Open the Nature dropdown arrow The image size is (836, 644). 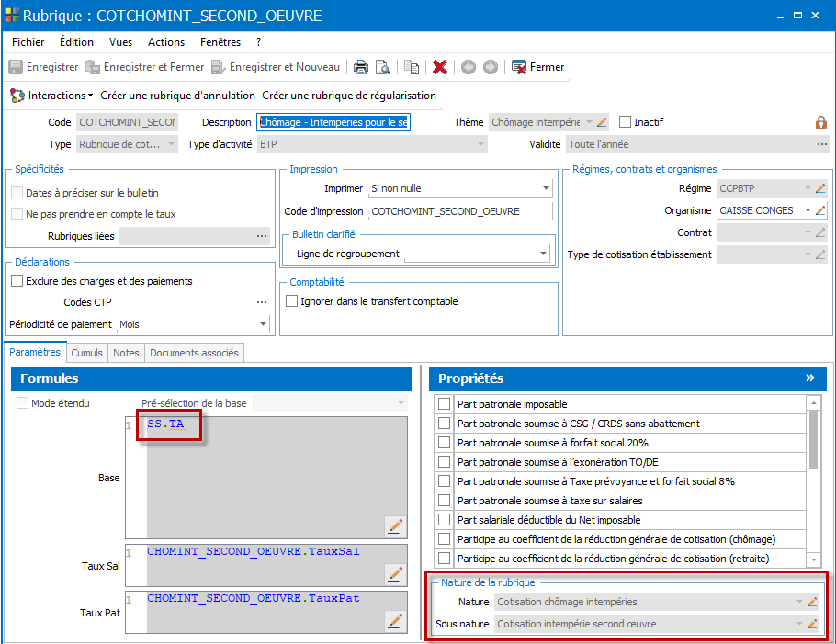800,602
